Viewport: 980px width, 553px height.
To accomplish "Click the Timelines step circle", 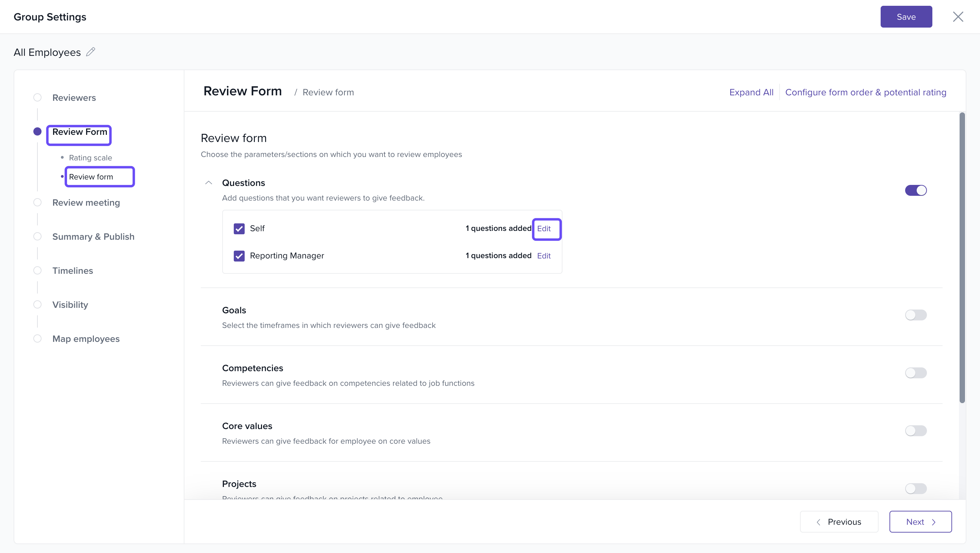I will coord(37,271).
